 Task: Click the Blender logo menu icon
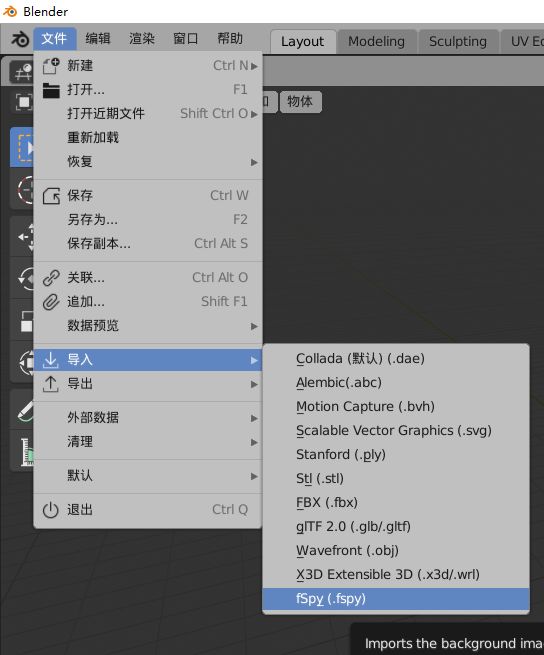(x=20, y=39)
